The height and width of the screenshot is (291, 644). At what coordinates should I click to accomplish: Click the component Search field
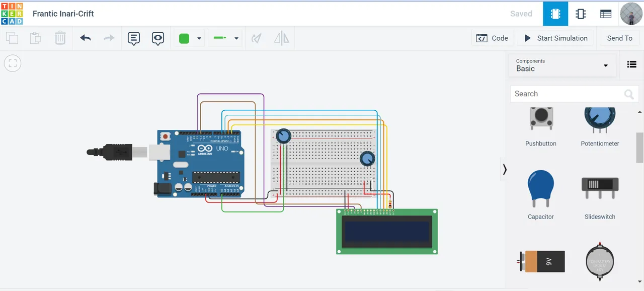pyautogui.click(x=574, y=94)
